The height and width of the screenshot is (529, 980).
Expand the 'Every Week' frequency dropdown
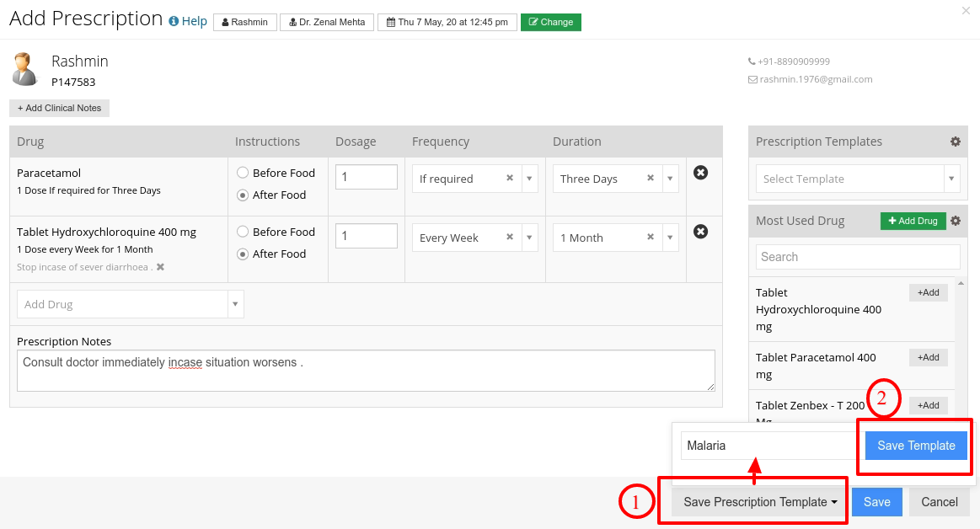coord(529,238)
